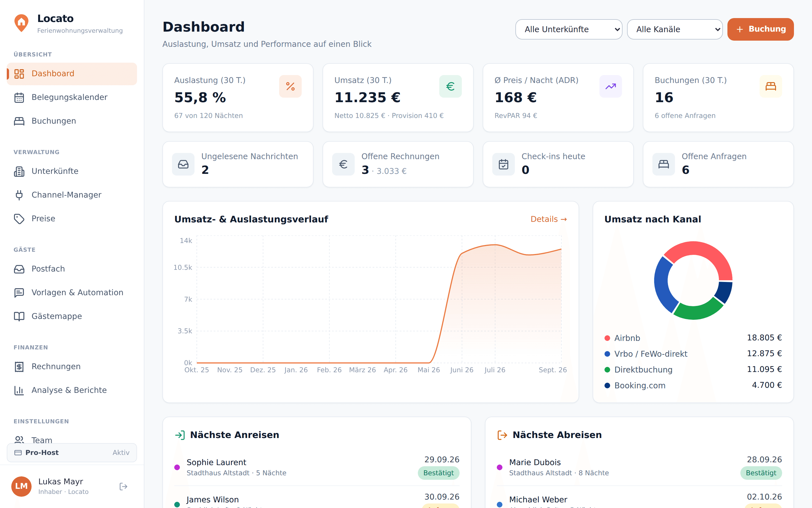Viewport: 812px width, 508px height.
Task: Click the Airbnb red legend dot
Action: pyautogui.click(x=607, y=338)
